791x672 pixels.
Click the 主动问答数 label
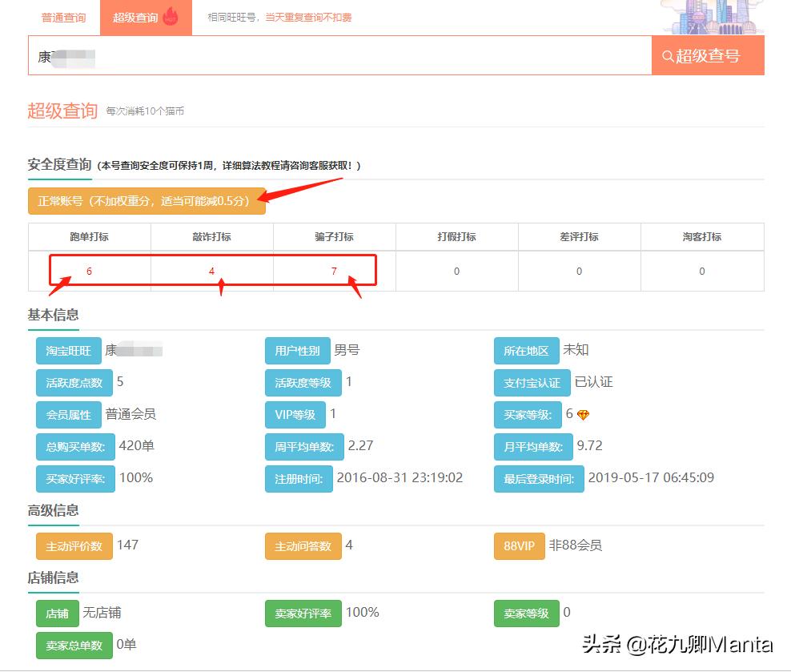(303, 546)
